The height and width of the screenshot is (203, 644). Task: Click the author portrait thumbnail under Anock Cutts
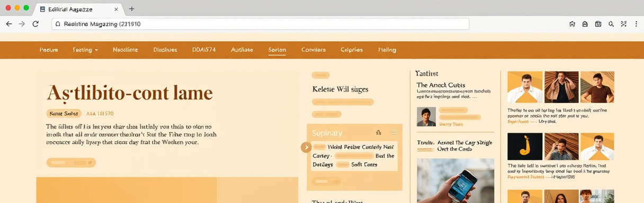426,117
